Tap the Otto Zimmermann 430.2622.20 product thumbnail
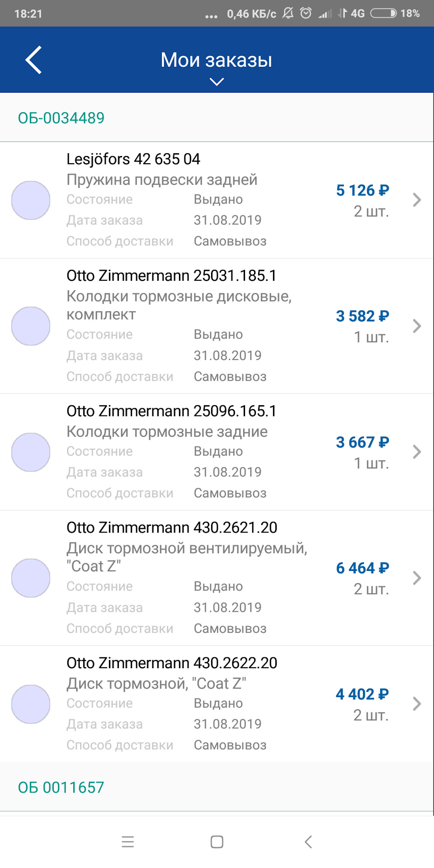Viewport: 434px width, 868px height. [x=31, y=704]
